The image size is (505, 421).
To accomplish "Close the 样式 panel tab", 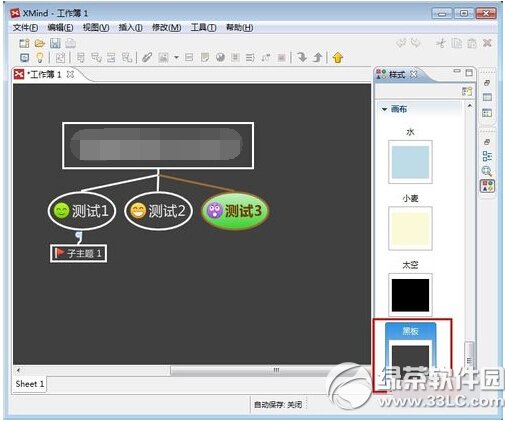I will click(413, 74).
